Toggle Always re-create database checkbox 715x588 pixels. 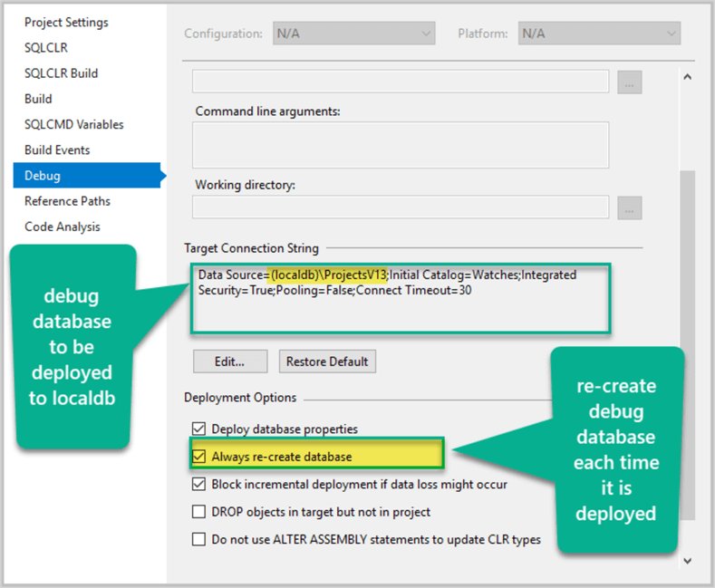point(198,457)
